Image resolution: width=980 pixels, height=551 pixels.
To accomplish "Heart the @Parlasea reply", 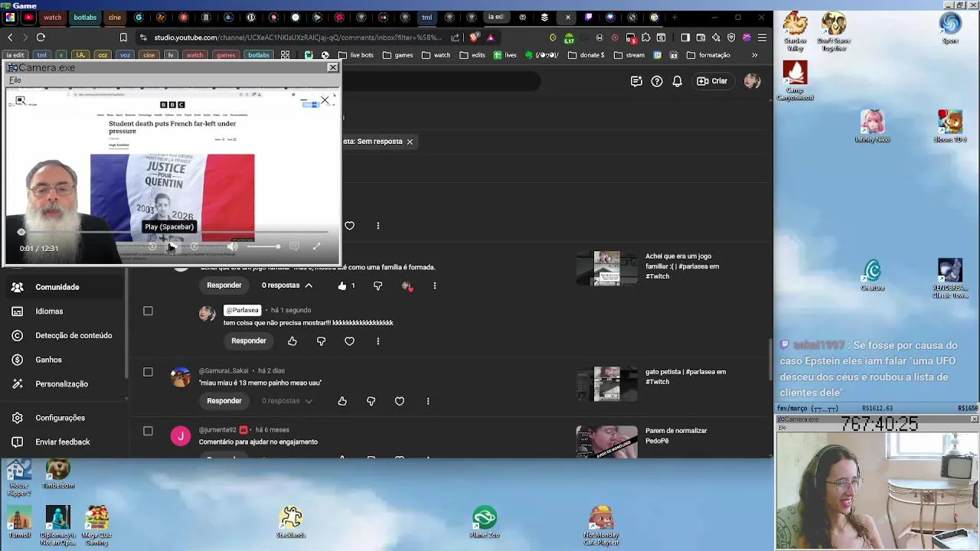I will (349, 341).
